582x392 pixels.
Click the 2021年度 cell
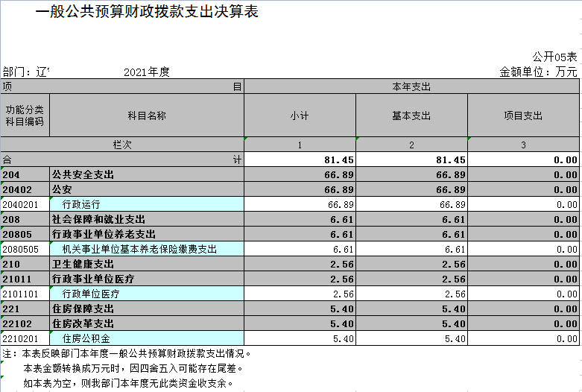coord(147,72)
